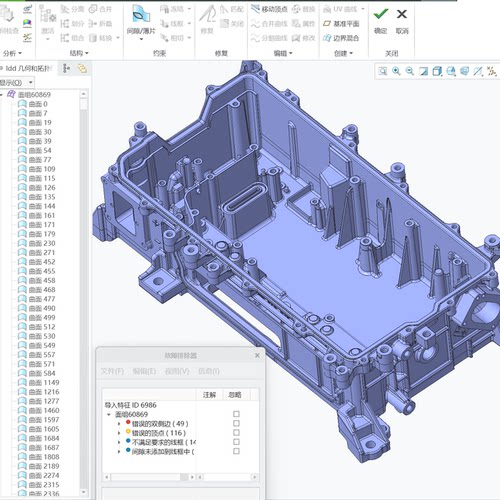Open the UV 曲线 dropdown
500x500 pixels.
363,9
